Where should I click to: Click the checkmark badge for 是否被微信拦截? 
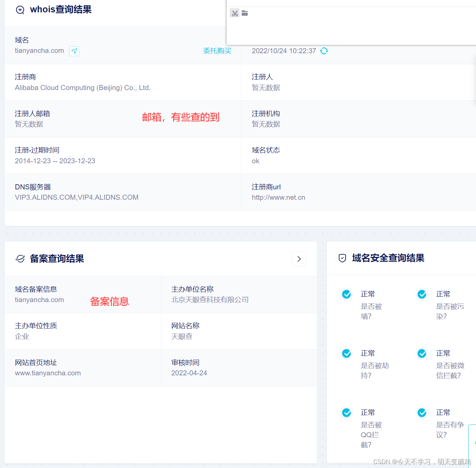(422, 353)
